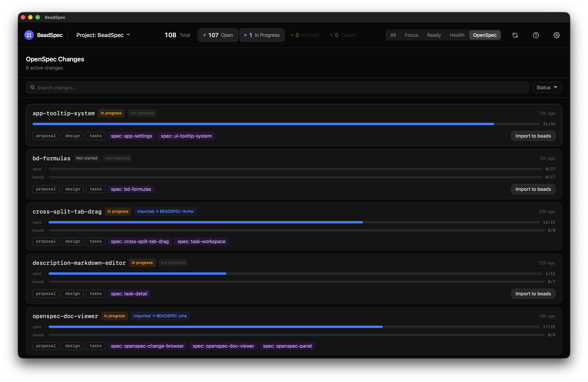Screen dimensions: 588x382
Task: Open spec: openspec-panel tag
Action: click(287, 346)
